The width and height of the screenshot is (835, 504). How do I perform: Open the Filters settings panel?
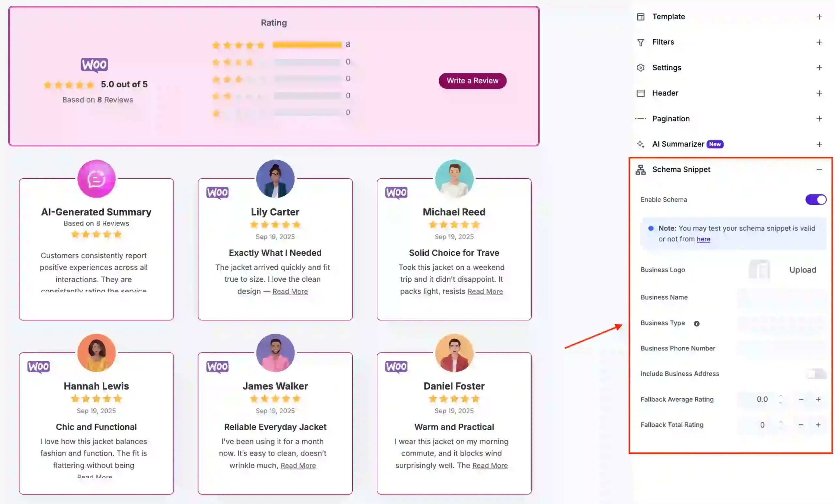click(x=820, y=42)
